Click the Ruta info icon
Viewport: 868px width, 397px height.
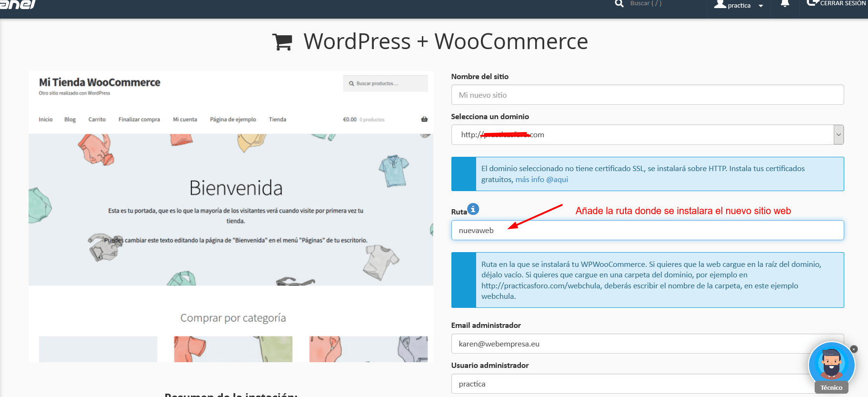click(x=473, y=209)
